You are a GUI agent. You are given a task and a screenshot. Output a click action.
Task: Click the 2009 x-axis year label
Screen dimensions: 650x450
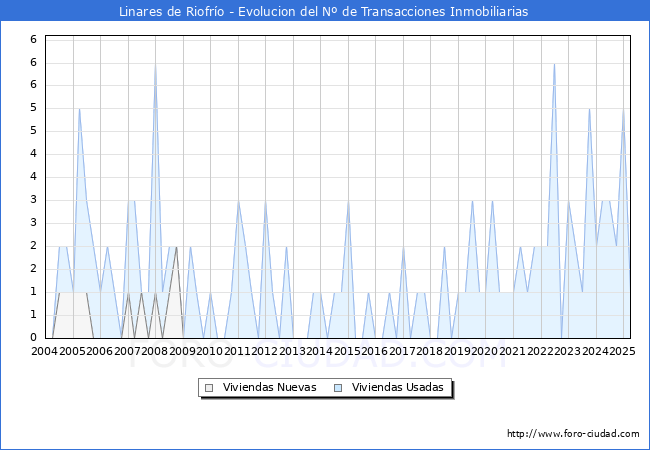[x=182, y=351]
